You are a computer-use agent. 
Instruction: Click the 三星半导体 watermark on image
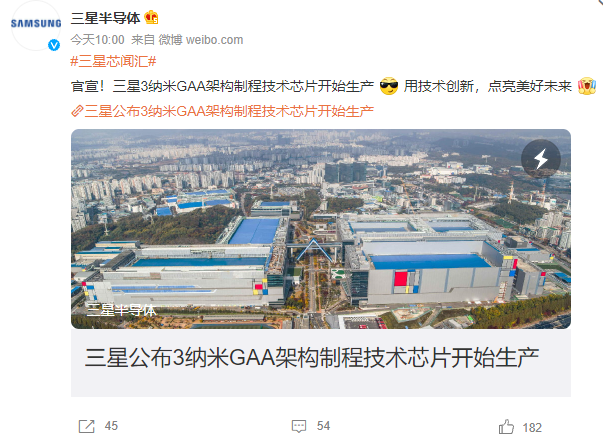click(122, 310)
